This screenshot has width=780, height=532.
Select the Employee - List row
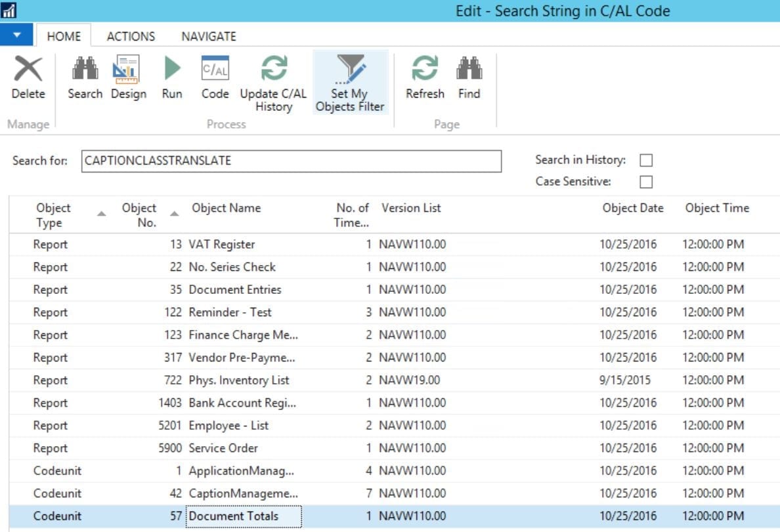(395, 426)
